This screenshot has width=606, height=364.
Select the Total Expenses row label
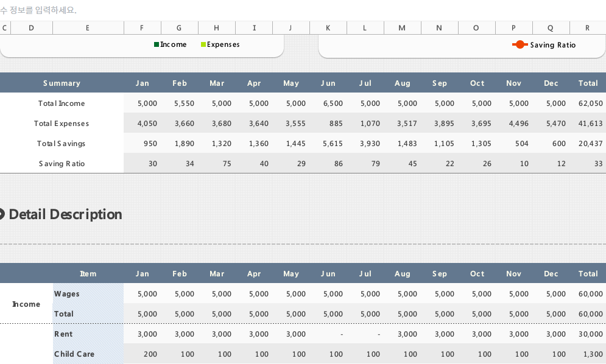[x=62, y=124]
